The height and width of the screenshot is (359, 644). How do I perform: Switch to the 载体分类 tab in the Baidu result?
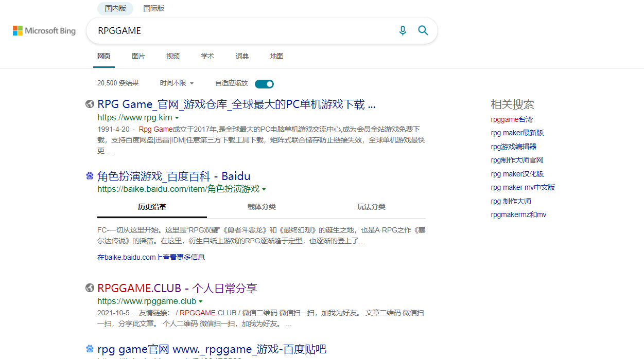261,206
